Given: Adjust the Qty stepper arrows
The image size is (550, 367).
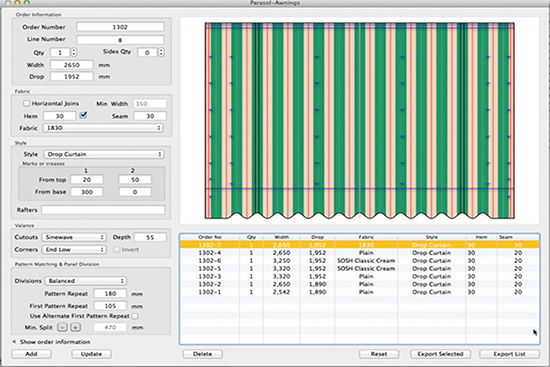Looking at the screenshot, I should [x=74, y=52].
